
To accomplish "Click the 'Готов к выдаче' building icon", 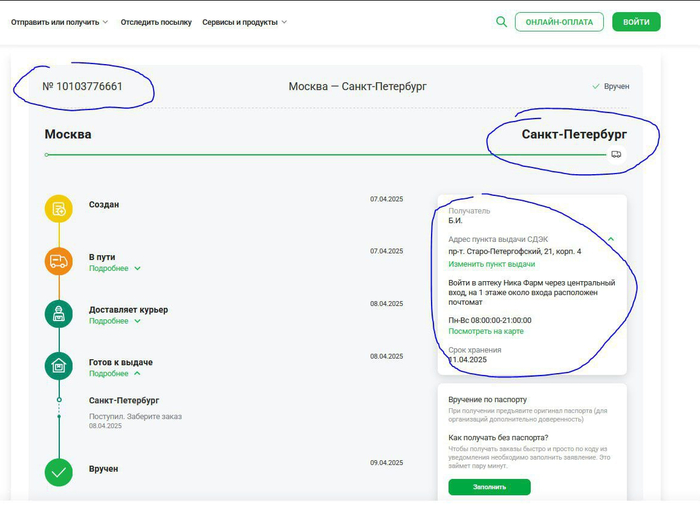I will pos(59,366).
